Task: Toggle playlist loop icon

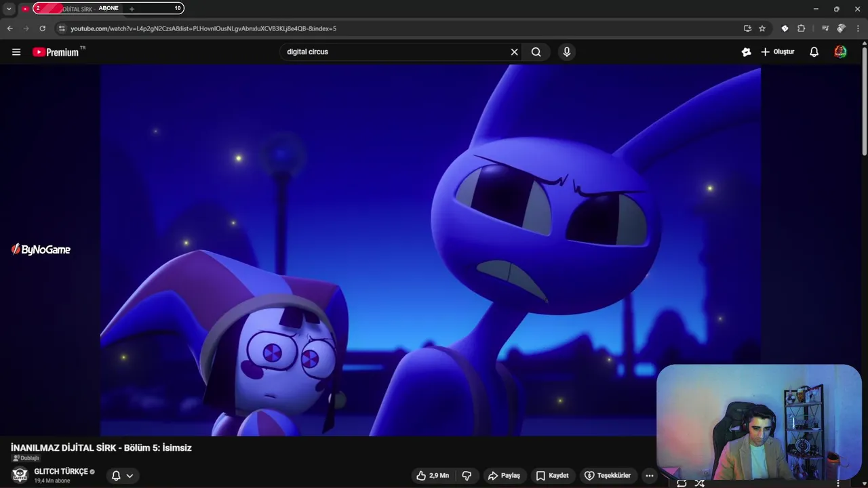Action: 682,483
